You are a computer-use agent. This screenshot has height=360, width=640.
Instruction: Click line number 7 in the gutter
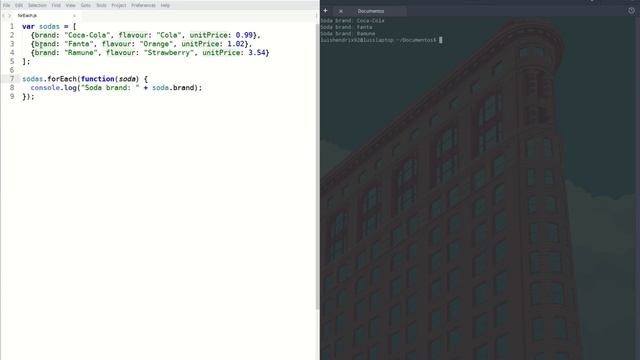pos(12,79)
